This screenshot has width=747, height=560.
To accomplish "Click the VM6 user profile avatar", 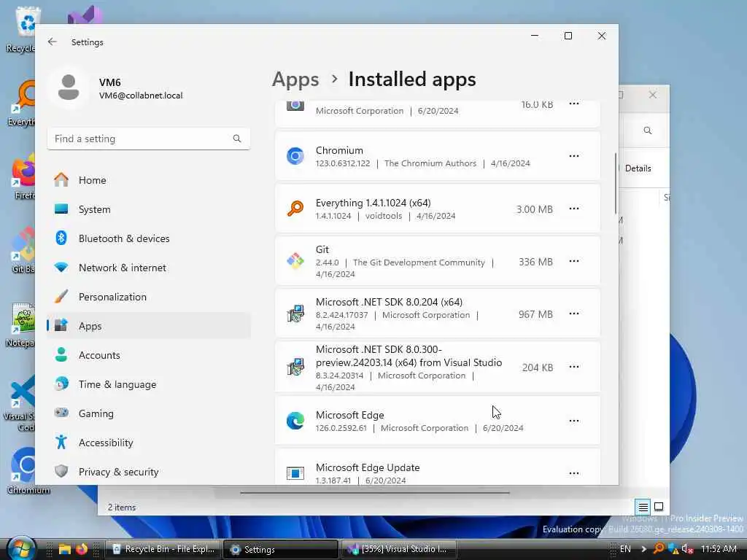I will 69,87.
